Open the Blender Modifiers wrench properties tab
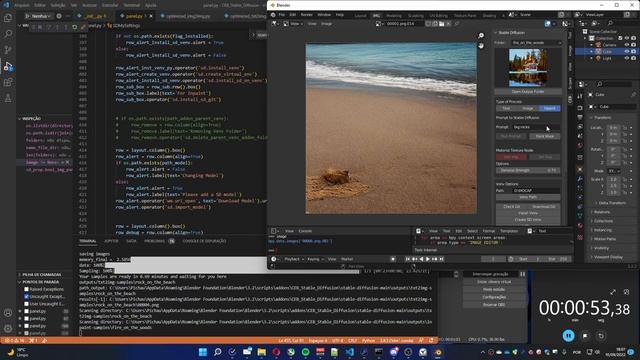Image resolution: width=640 pixels, height=360 pixels. [580, 179]
